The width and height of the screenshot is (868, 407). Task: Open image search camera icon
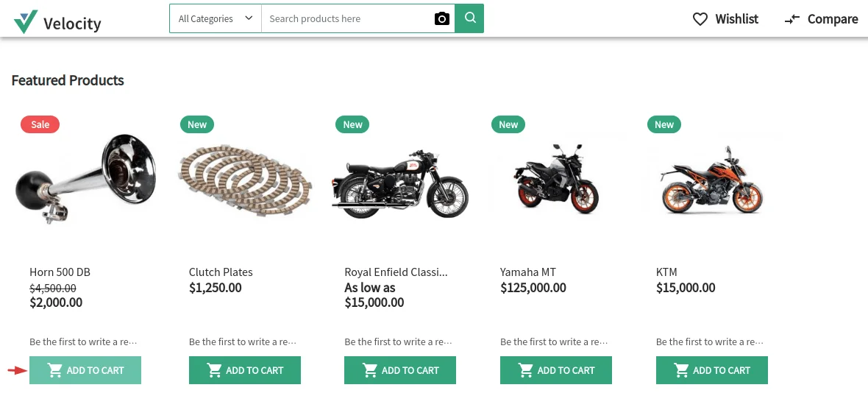pos(441,19)
